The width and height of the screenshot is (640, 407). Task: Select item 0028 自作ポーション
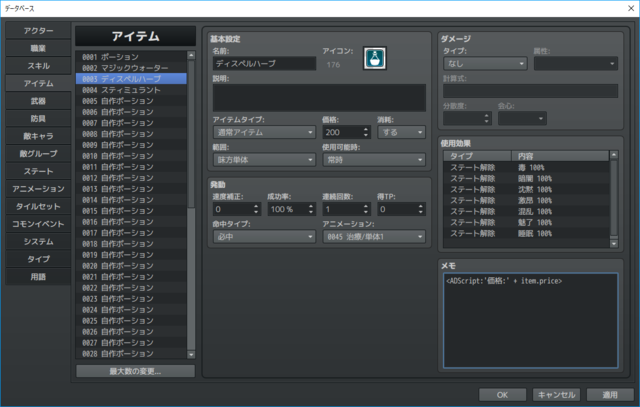(x=131, y=354)
